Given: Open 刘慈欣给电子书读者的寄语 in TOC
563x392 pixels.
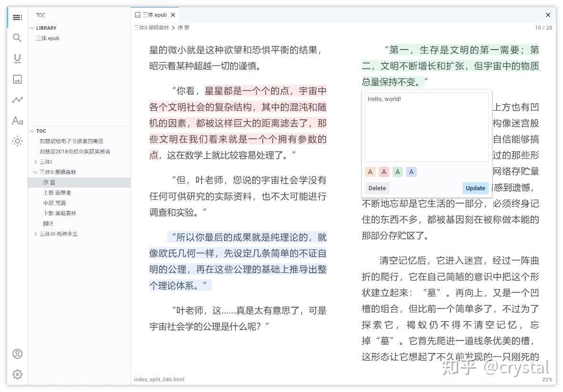Looking at the screenshot, I should point(72,141).
